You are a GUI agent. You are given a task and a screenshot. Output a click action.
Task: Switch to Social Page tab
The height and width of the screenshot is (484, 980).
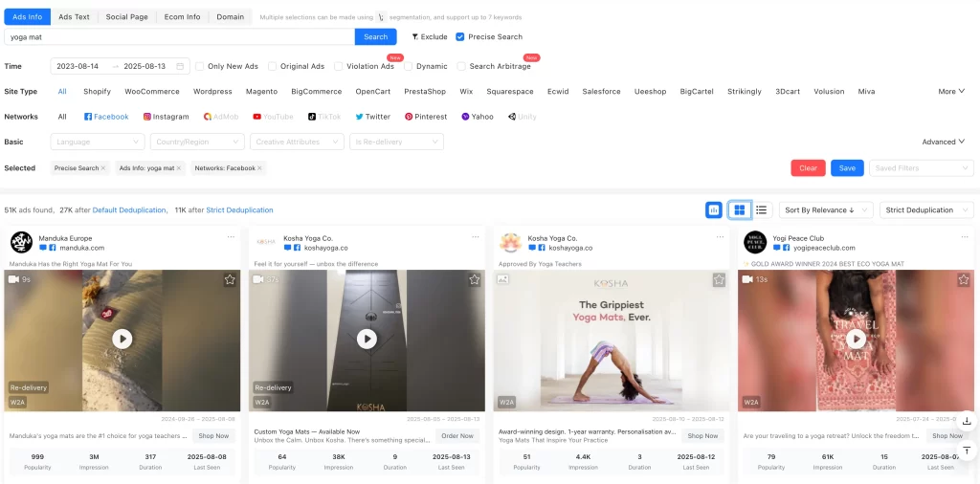(x=127, y=17)
